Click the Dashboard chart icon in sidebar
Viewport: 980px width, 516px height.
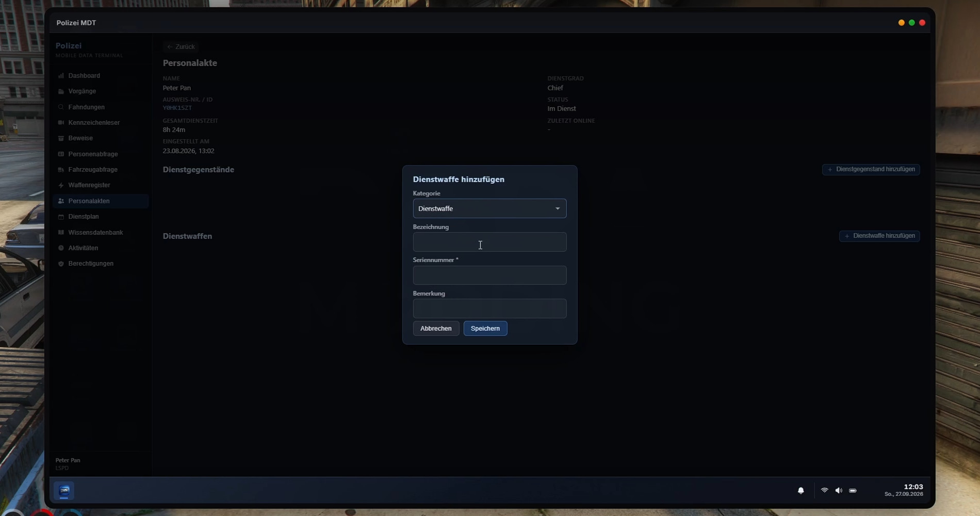[61, 76]
